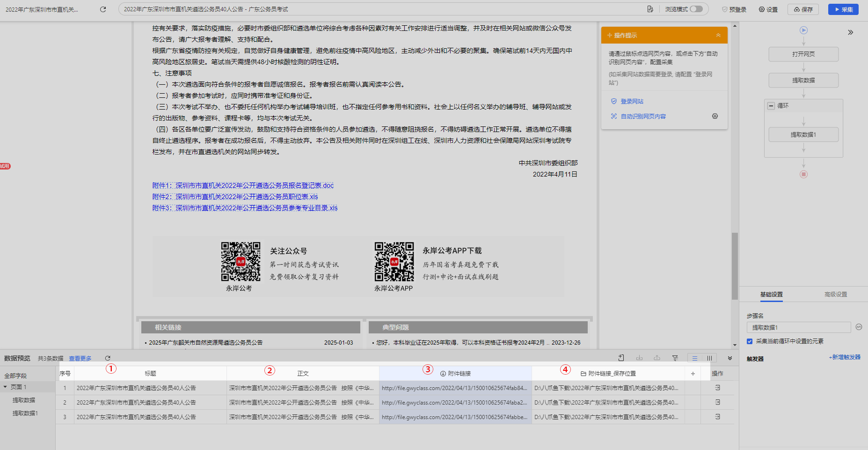Select the 提取数据1 workflow step inside the loop
The height and width of the screenshot is (450, 868).
pyautogui.click(x=803, y=134)
